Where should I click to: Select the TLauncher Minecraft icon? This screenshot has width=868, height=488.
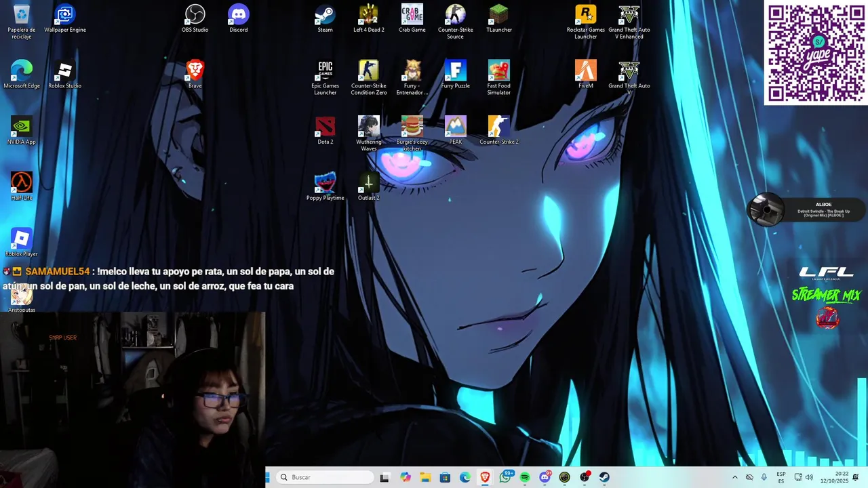(499, 18)
